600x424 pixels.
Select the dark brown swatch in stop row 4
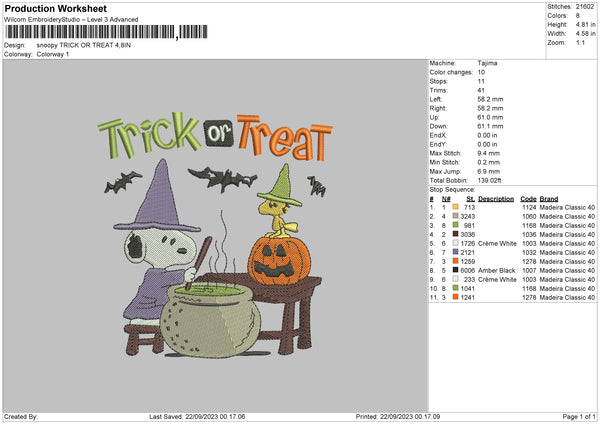point(455,234)
